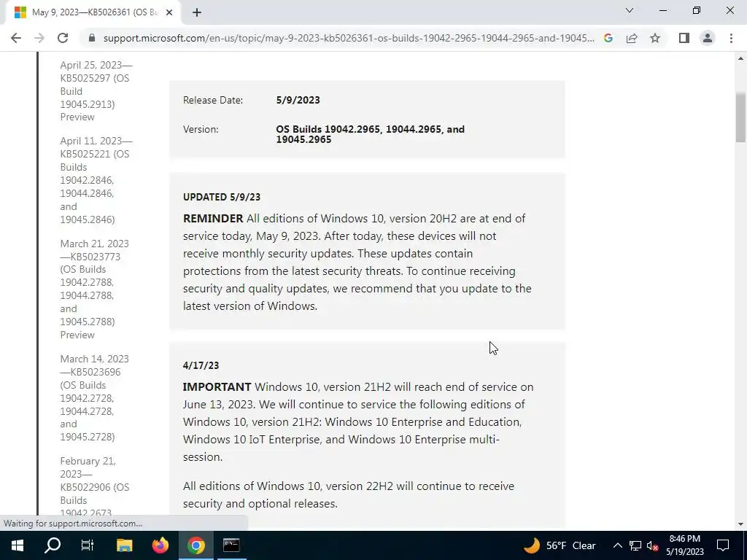Click the UPDATED 5/9/23 heading
The image size is (747, 560).
tap(222, 197)
